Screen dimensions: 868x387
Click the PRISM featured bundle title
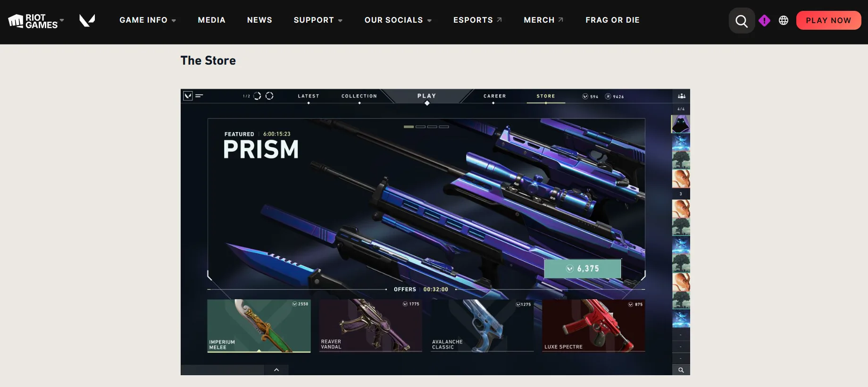coord(261,150)
